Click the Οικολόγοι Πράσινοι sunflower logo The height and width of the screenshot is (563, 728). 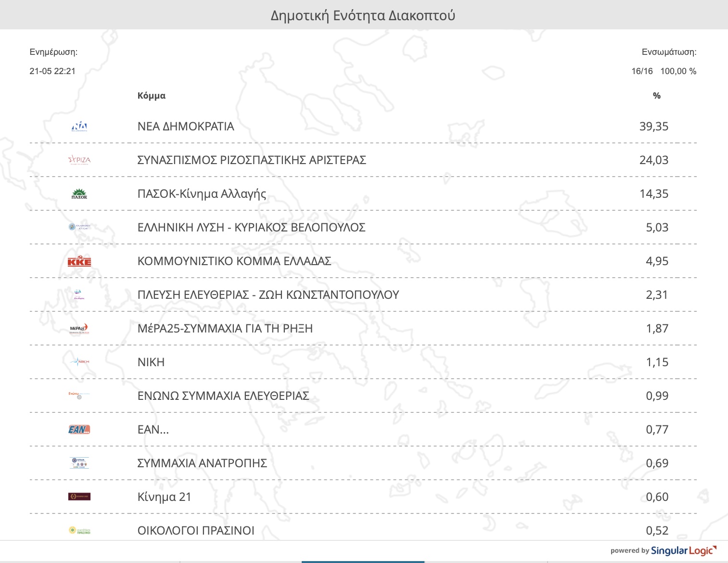tap(79, 531)
